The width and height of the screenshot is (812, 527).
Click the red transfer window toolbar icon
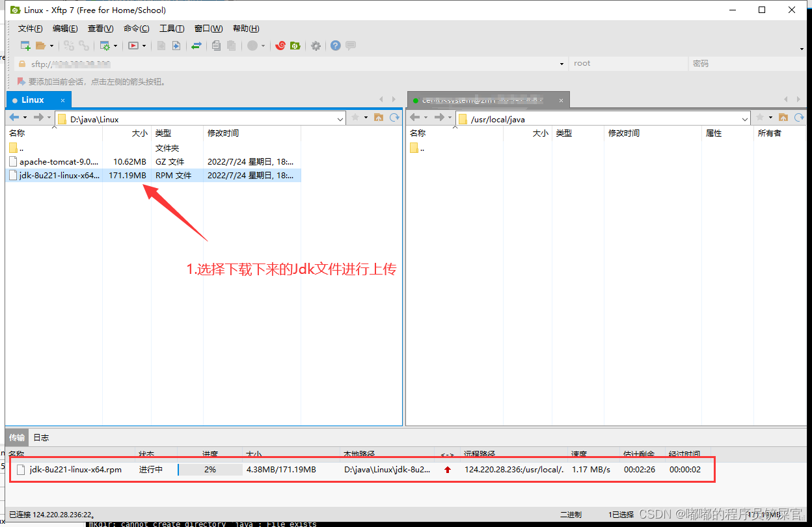pyautogui.click(x=133, y=46)
